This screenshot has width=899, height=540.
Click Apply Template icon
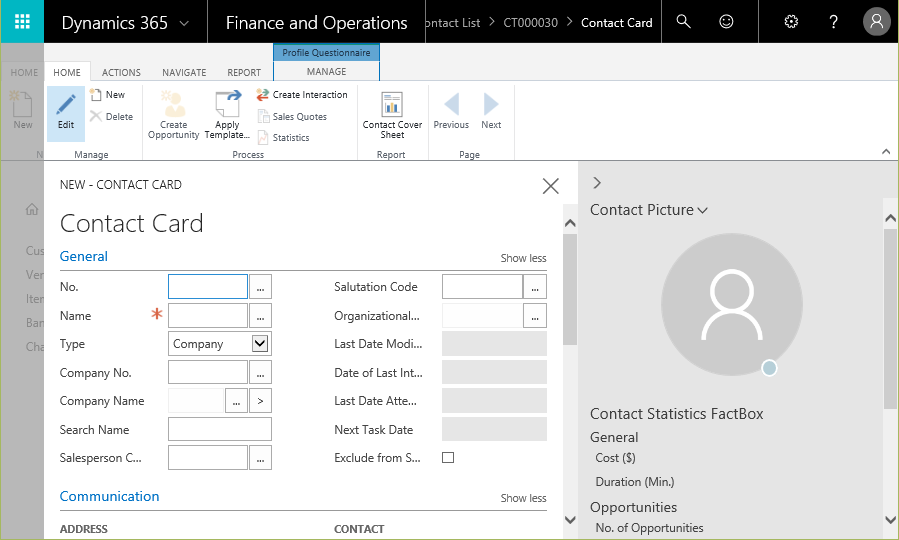coord(227,114)
